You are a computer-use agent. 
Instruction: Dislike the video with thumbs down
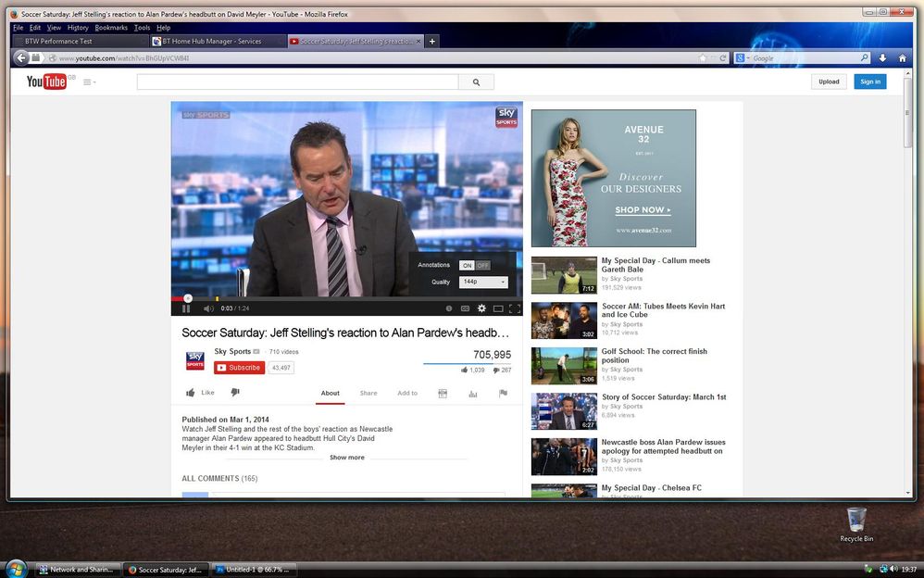[235, 392]
